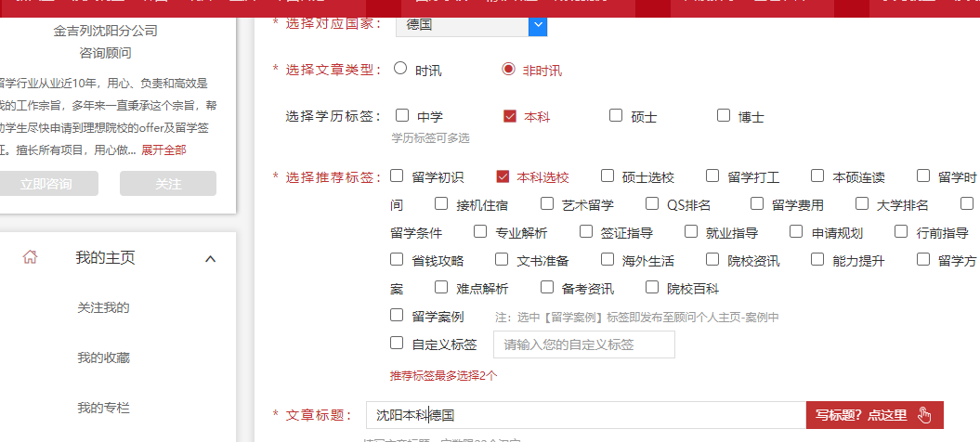The width and height of the screenshot is (980, 442).
Task: Check the 院校资讯 tag
Action: coord(712,259)
